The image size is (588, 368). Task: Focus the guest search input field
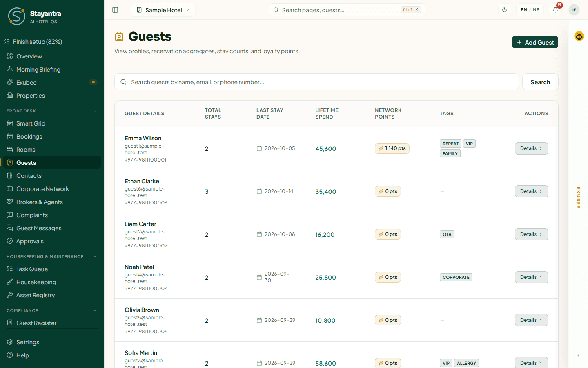(x=316, y=82)
